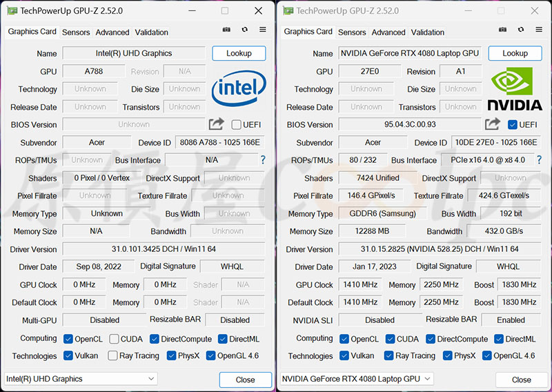Viewport: 552px width, 392px height.
Task: Click the refresh icon in Intel window
Action: [245, 30]
